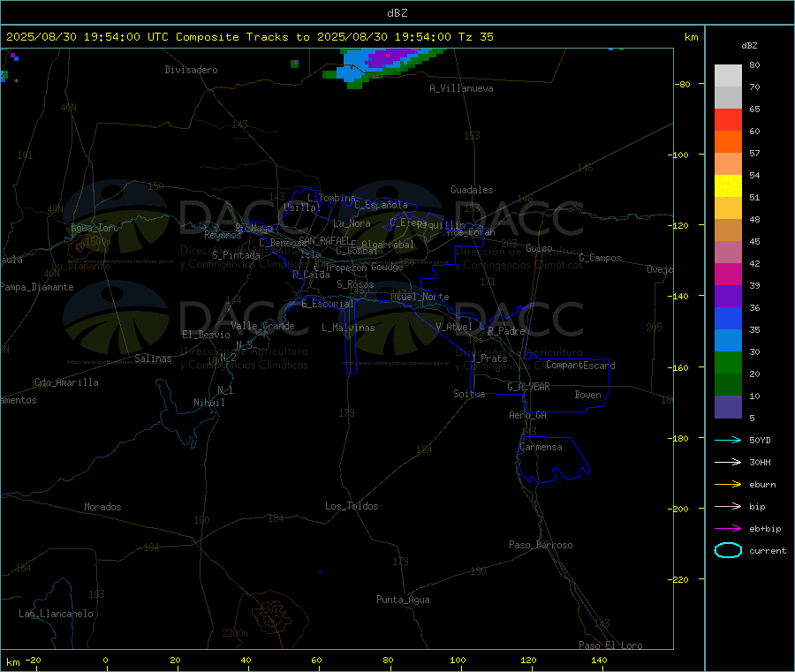Select the orange 57 dBZ legend swatch
The image size is (795, 672).
(728, 142)
